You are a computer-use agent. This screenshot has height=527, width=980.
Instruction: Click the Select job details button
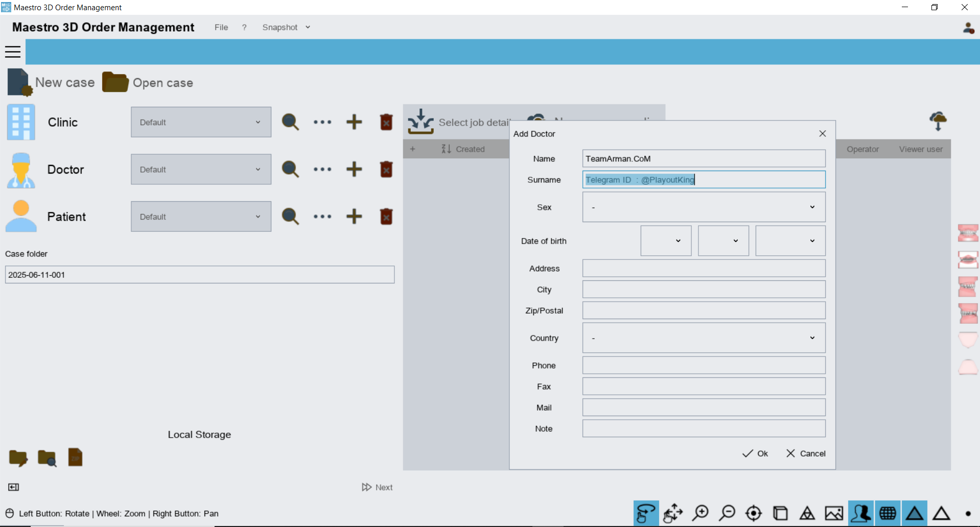tap(460, 122)
